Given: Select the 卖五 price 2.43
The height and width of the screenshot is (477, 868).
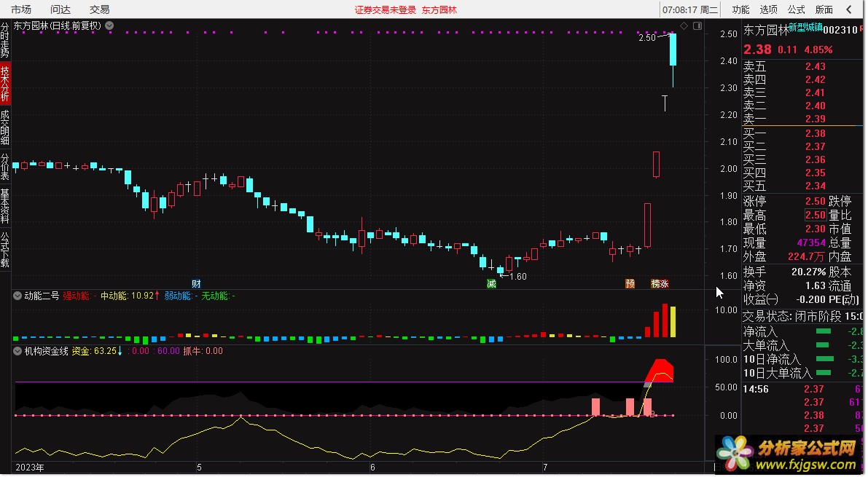Looking at the screenshot, I should point(815,66).
